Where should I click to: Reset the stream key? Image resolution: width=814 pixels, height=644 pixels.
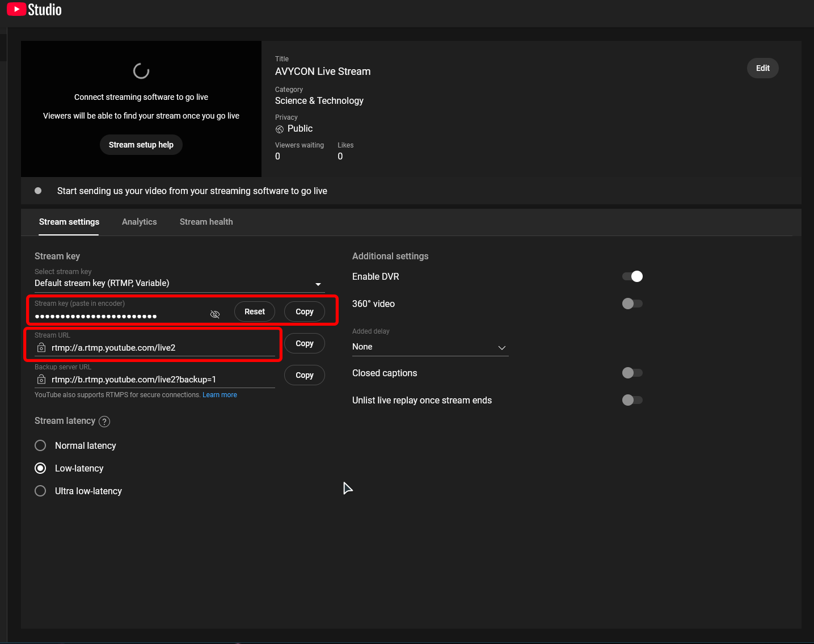click(255, 312)
